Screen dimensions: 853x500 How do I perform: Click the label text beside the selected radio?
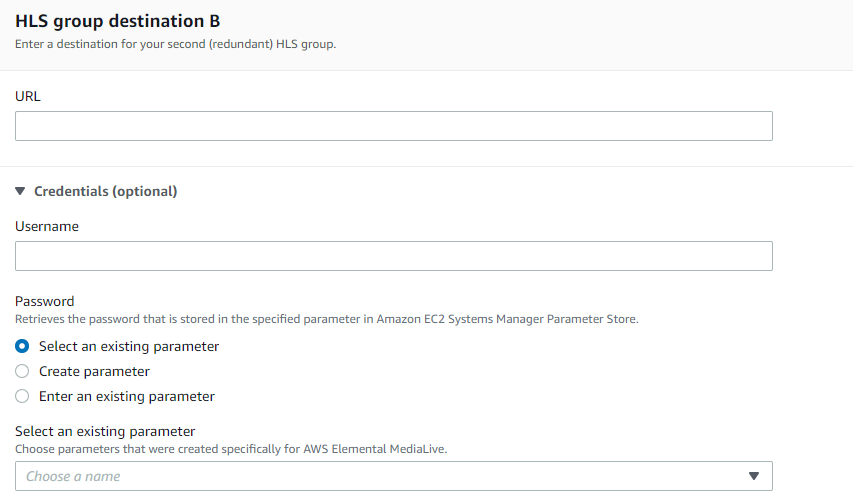click(129, 347)
